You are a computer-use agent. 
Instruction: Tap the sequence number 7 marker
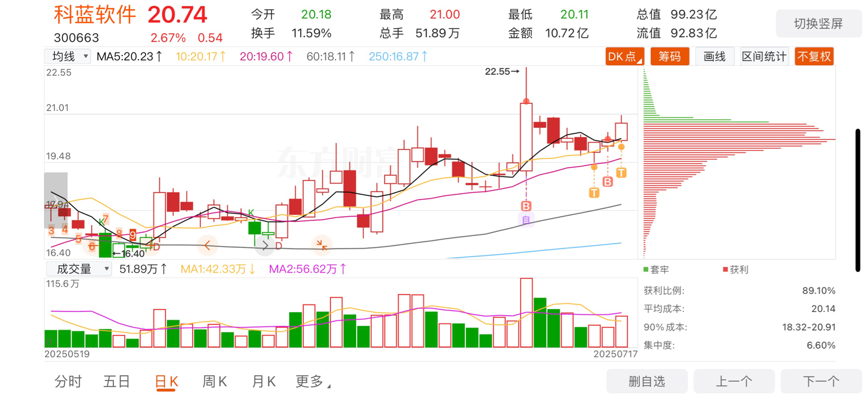pyautogui.click(x=105, y=219)
